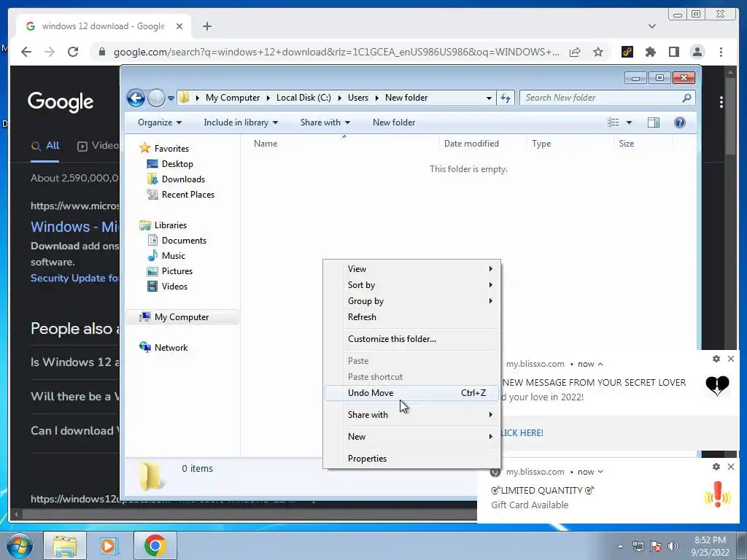Select the Favorites star header
This screenshot has width=747, height=560.
pyautogui.click(x=164, y=149)
